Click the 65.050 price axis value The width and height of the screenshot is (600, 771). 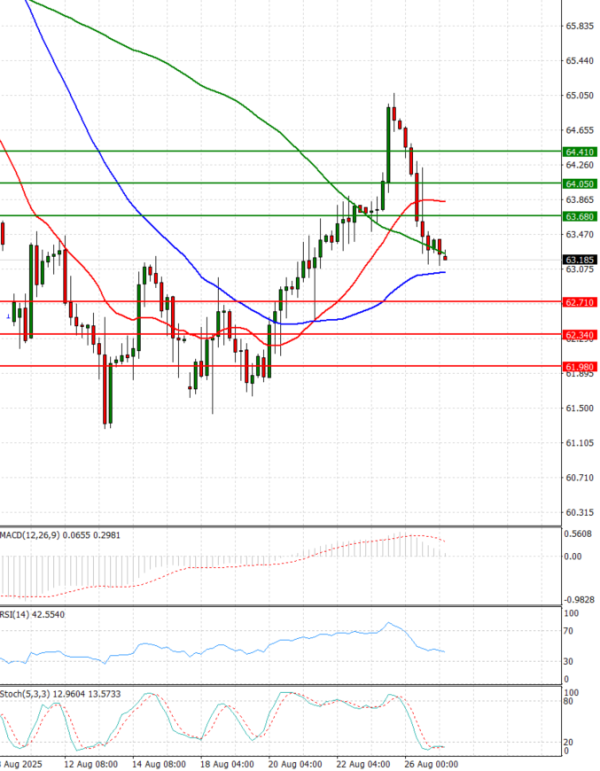[580, 95]
